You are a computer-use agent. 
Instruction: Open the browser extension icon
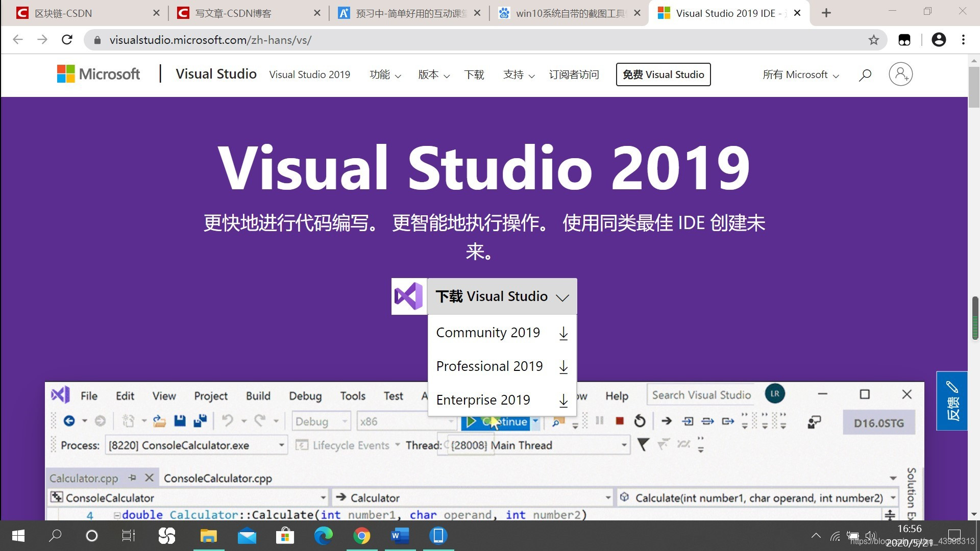point(904,40)
